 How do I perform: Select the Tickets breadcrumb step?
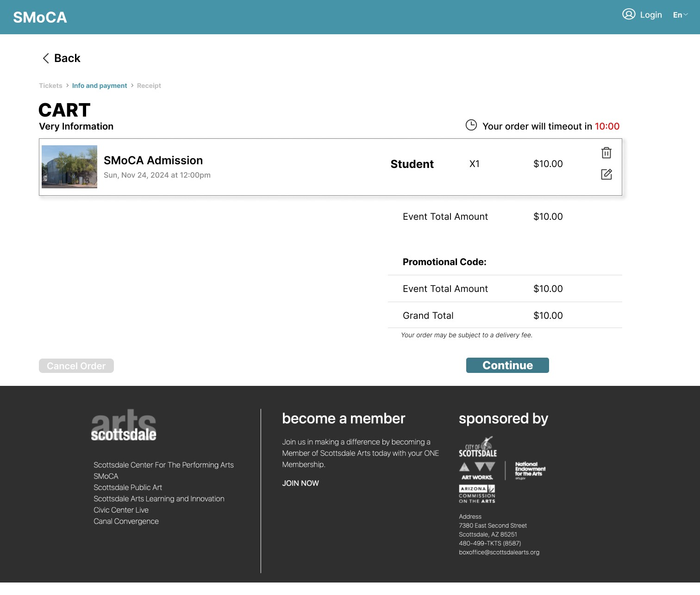pyautogui.click(x=50, y=86)
